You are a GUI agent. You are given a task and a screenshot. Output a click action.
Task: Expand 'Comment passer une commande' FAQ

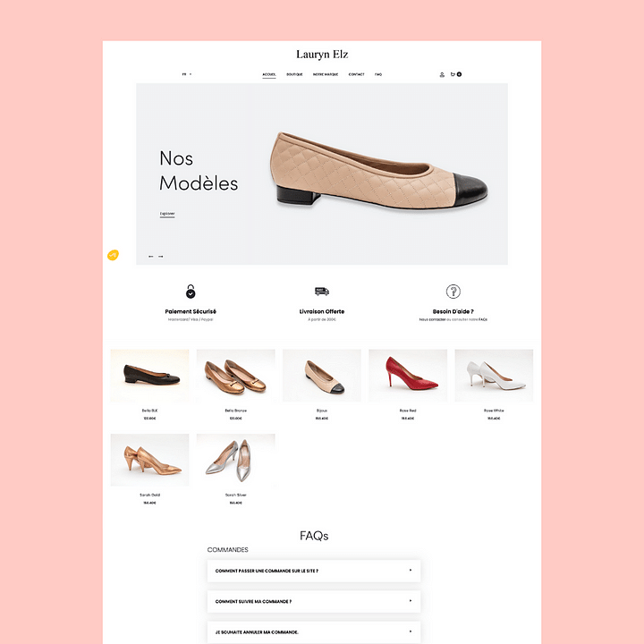[x=313, y=570]
